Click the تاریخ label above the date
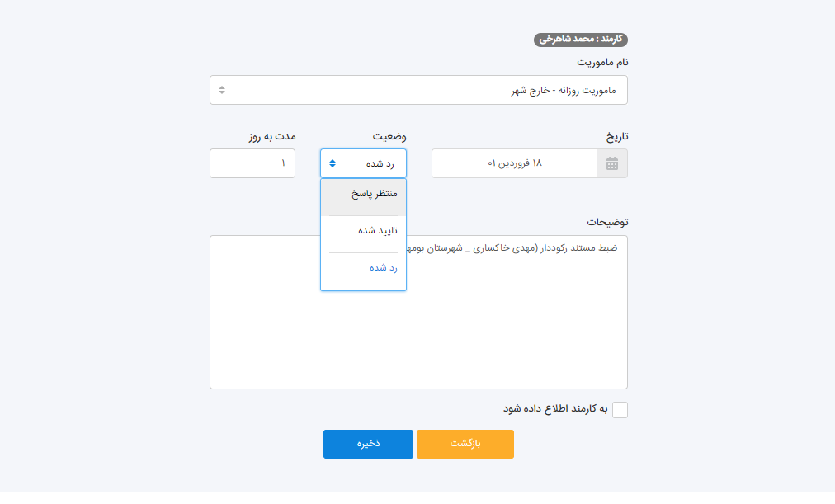 [613, 136]
